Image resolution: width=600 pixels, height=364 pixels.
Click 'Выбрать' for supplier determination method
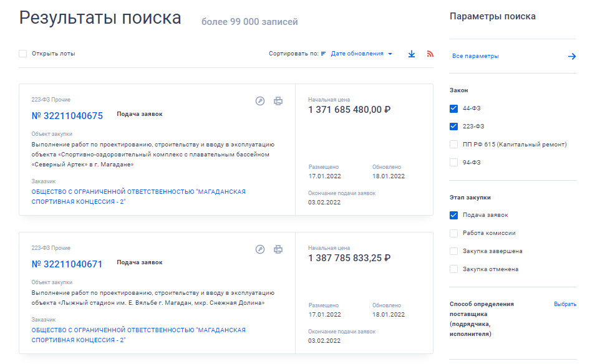565,304
